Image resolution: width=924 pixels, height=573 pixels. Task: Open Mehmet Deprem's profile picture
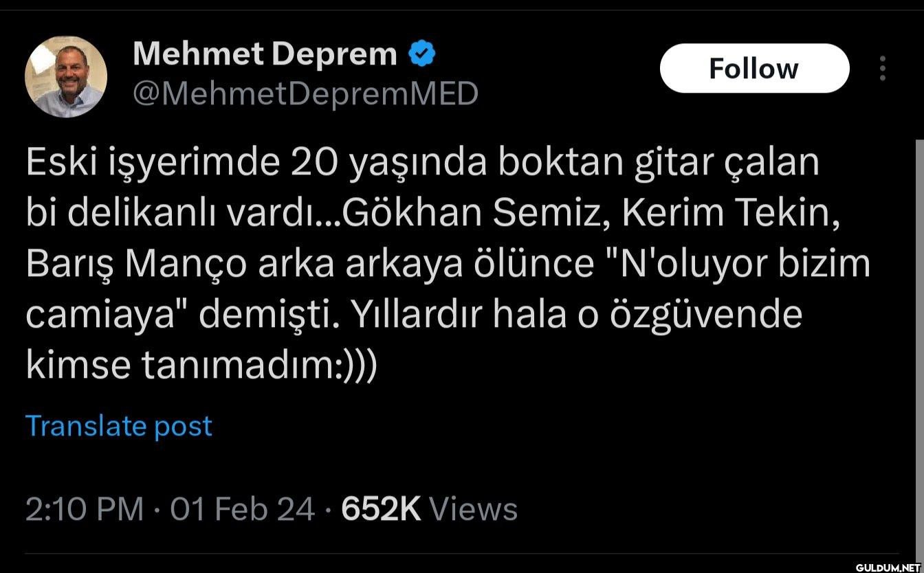click(66, 76)
